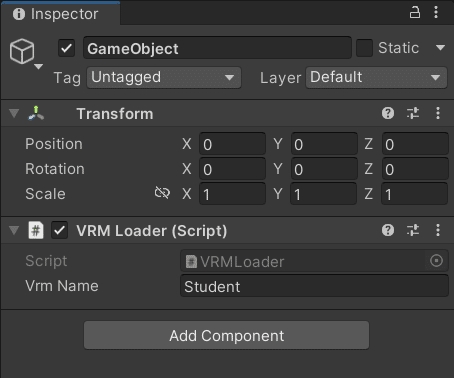Open the Static flags dropdown arrow
The width and height of the screenshot is (454, 378).
pyautogui.click(x=440, y=48)
